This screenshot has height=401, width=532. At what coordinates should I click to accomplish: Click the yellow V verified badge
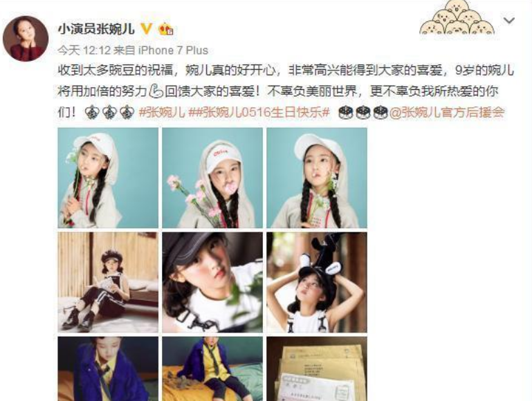[146, 29]
